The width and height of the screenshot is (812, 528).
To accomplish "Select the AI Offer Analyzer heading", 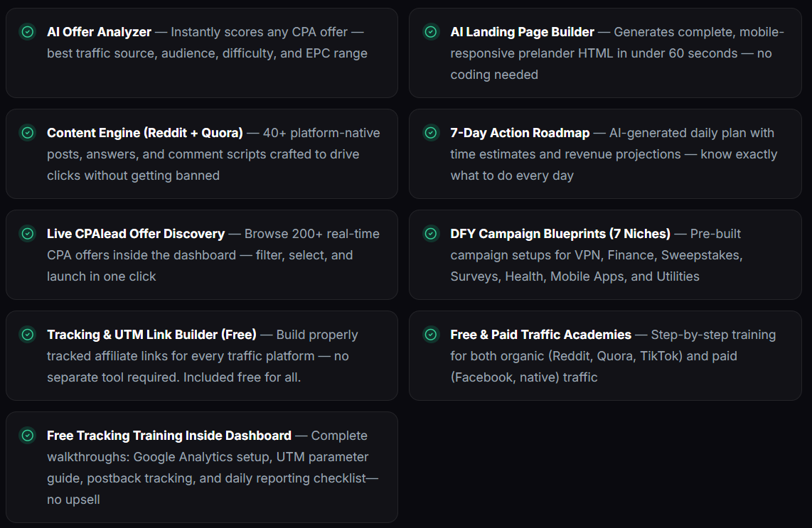I will click(99, 32).
